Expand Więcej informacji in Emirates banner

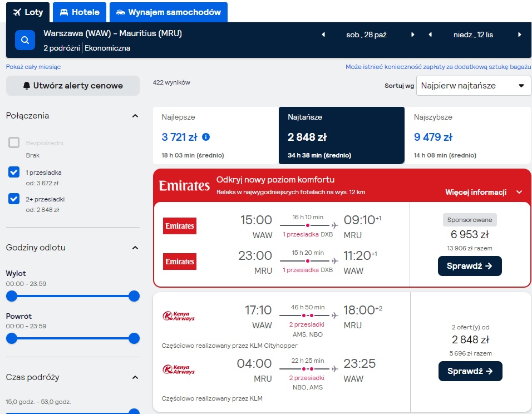point(484,192)
